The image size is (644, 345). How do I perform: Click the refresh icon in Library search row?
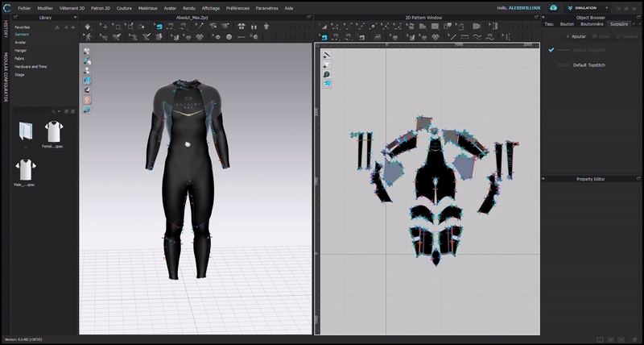coord(64,111)
